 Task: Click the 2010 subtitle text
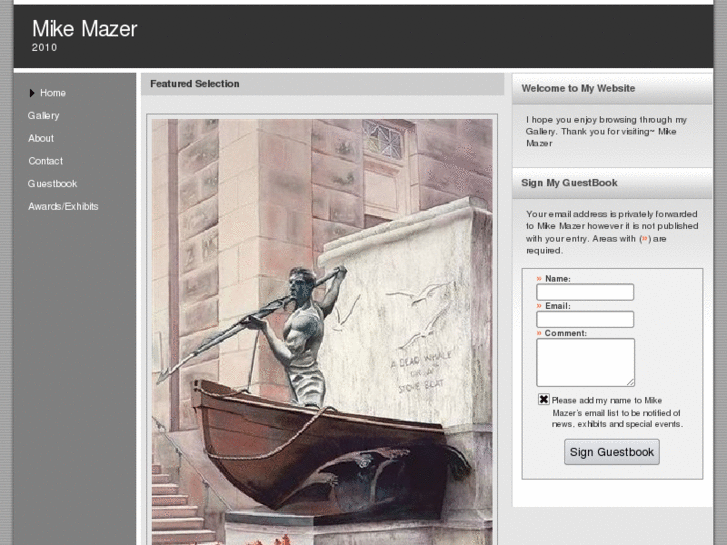45,47
